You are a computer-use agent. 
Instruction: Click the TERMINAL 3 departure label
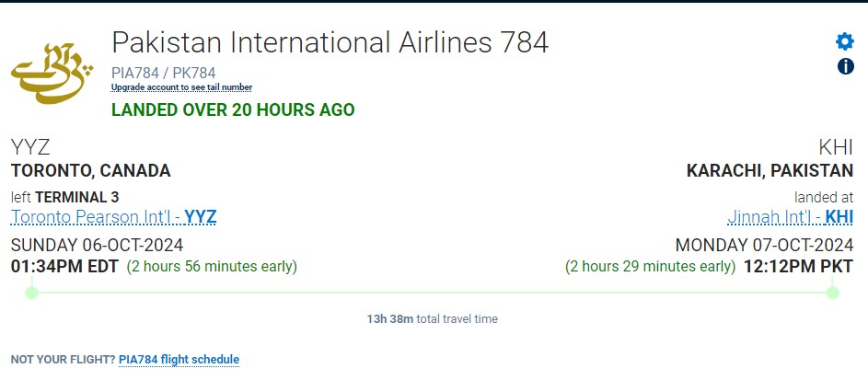(x=76, y=197)
